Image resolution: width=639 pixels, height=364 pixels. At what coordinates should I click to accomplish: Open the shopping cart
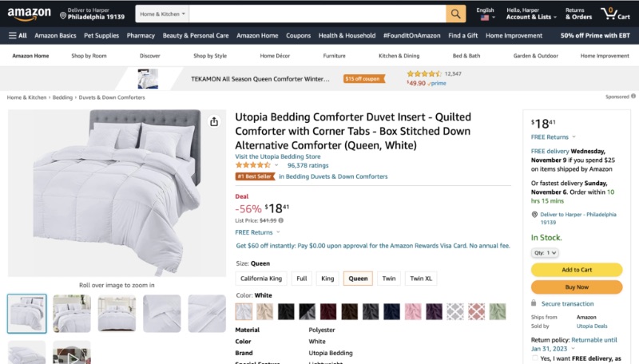[609, 14]
